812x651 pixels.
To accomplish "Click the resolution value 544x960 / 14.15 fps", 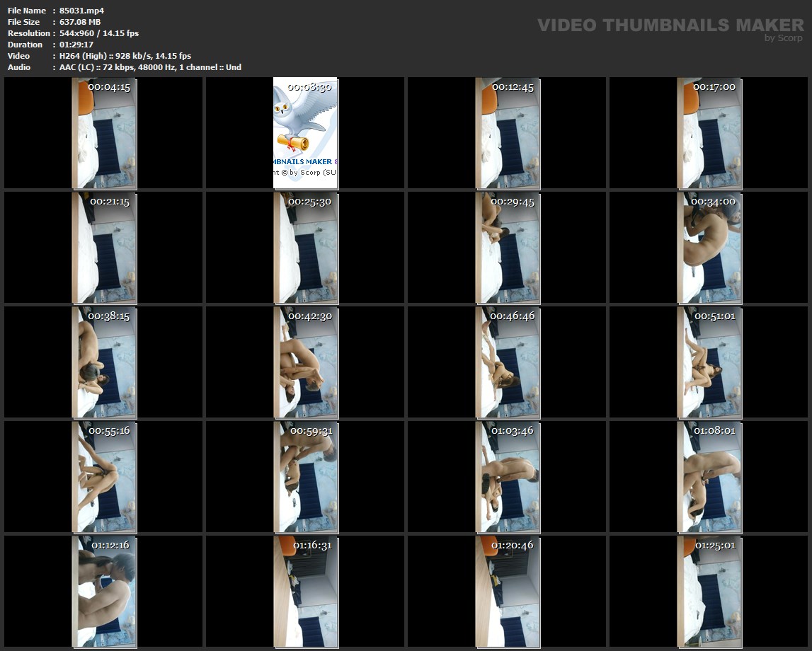I will point(99,33).
